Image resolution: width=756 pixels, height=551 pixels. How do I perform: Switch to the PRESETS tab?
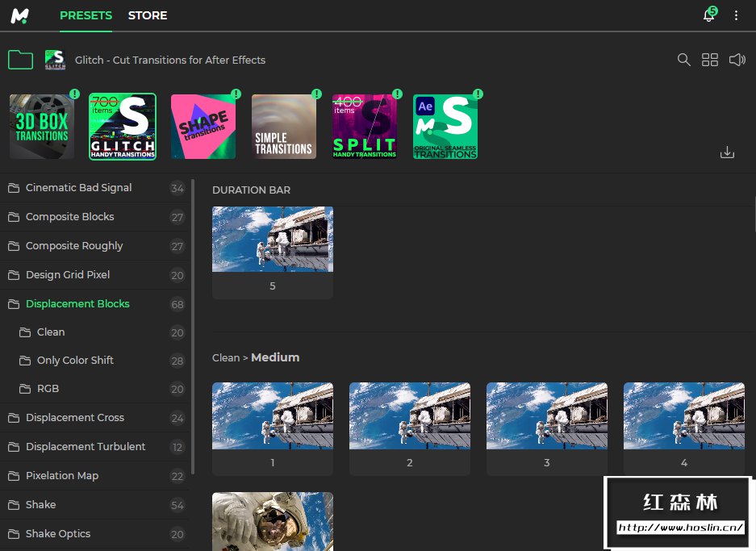pyautogui.click(x=86, y=15)
